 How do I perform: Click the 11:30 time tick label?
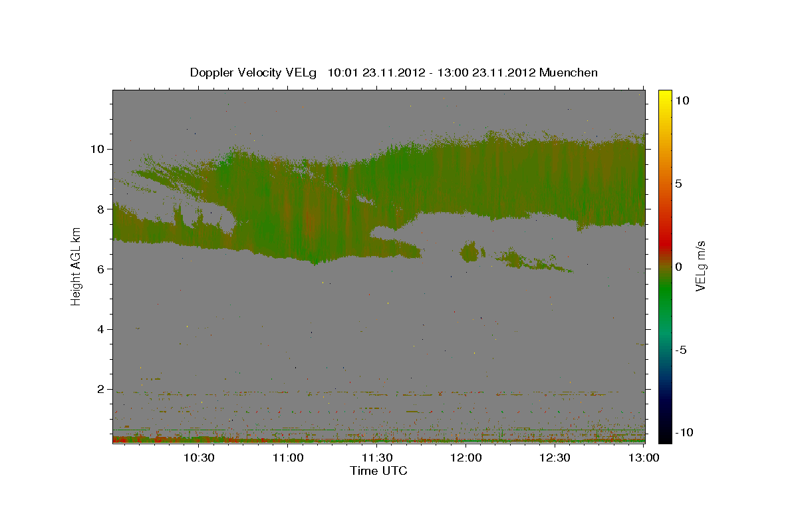point(377,458)
